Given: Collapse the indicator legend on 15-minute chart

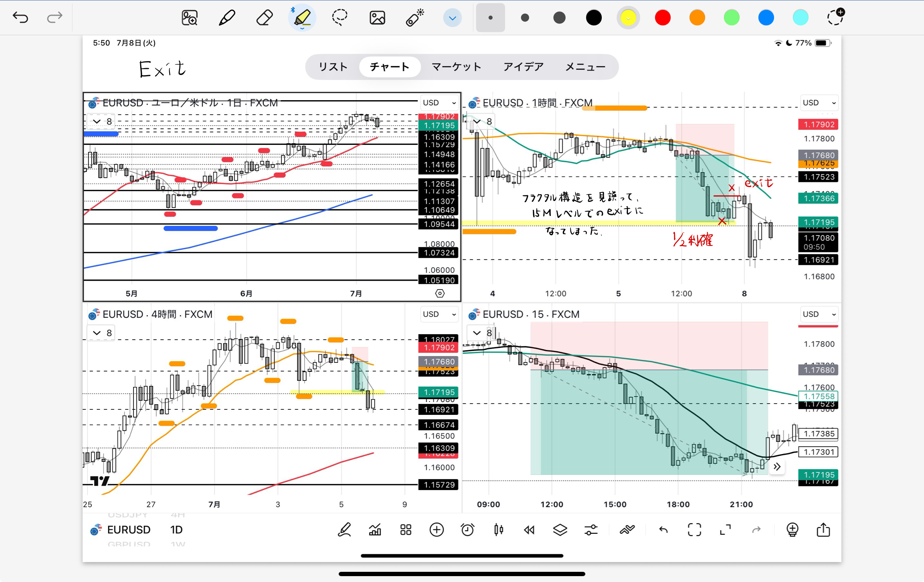Looking at the screenshot, I should 481,333.
